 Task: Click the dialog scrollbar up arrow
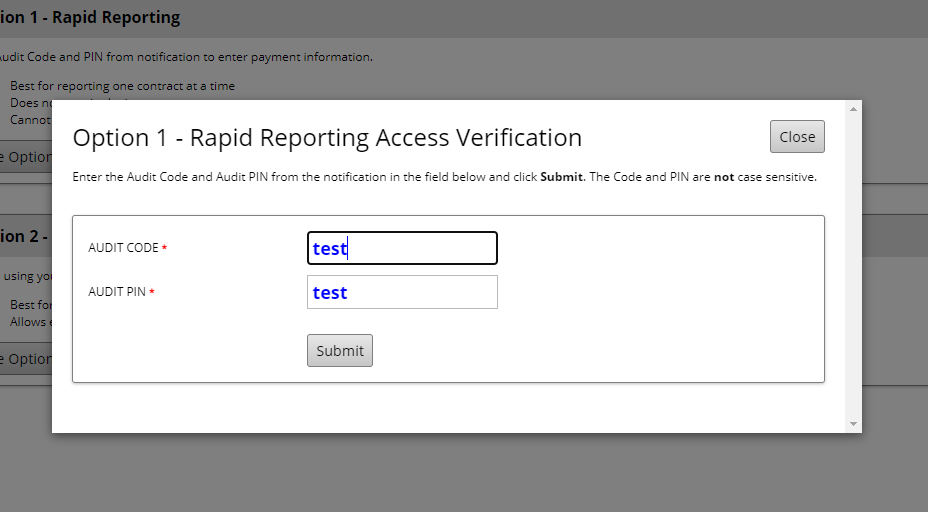(853, 109)
